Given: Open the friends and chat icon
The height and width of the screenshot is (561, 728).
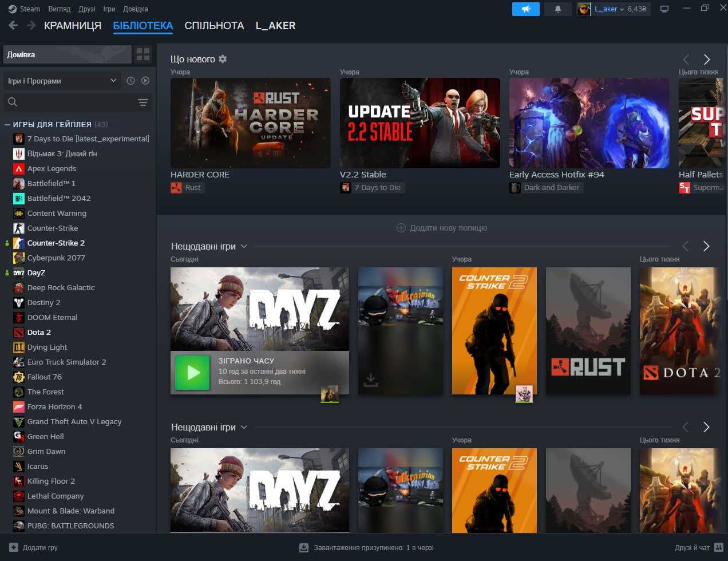Looking at the screenshot, I should [x=719, y=547].
